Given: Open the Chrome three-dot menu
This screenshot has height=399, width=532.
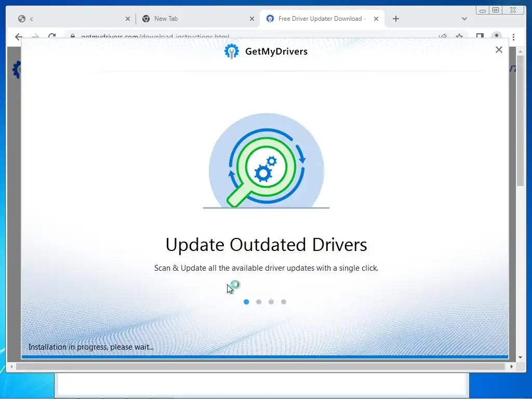Looking at the screenshot, I should [x=513, y=36].
